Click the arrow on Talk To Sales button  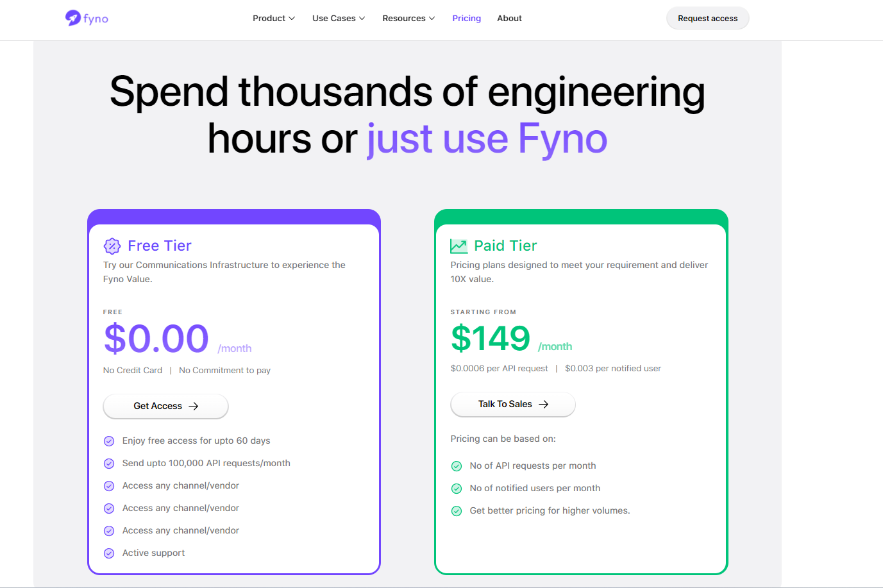[544, 405]
